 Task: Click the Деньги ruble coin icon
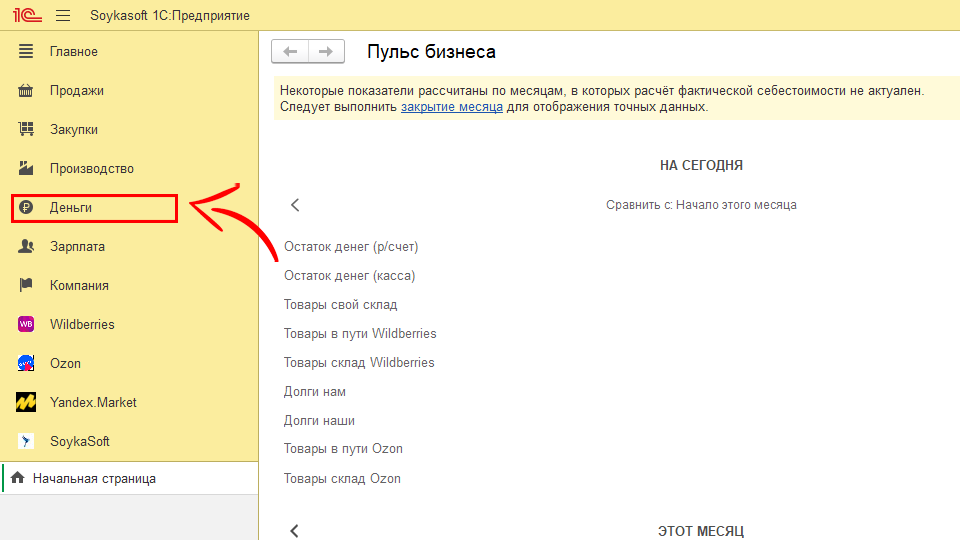tap(27, 208)
